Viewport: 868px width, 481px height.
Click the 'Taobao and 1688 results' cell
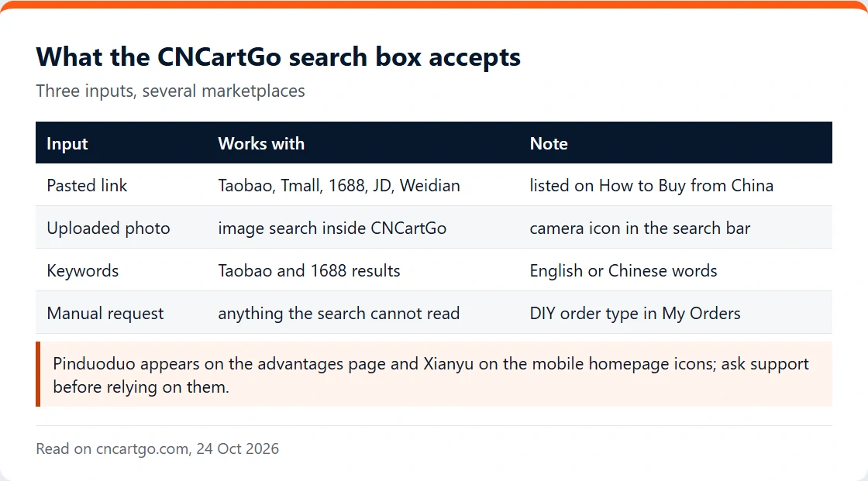tap(363, 270)
